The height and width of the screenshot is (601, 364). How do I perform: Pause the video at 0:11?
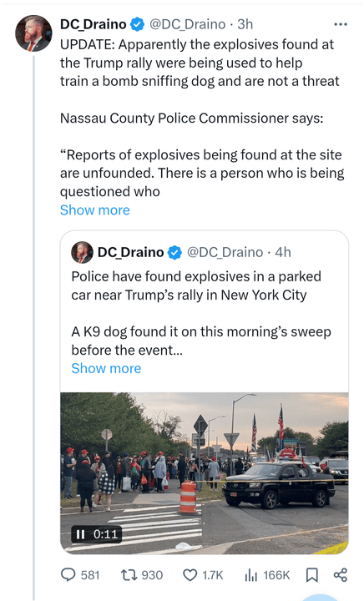[x=80, y=534]
